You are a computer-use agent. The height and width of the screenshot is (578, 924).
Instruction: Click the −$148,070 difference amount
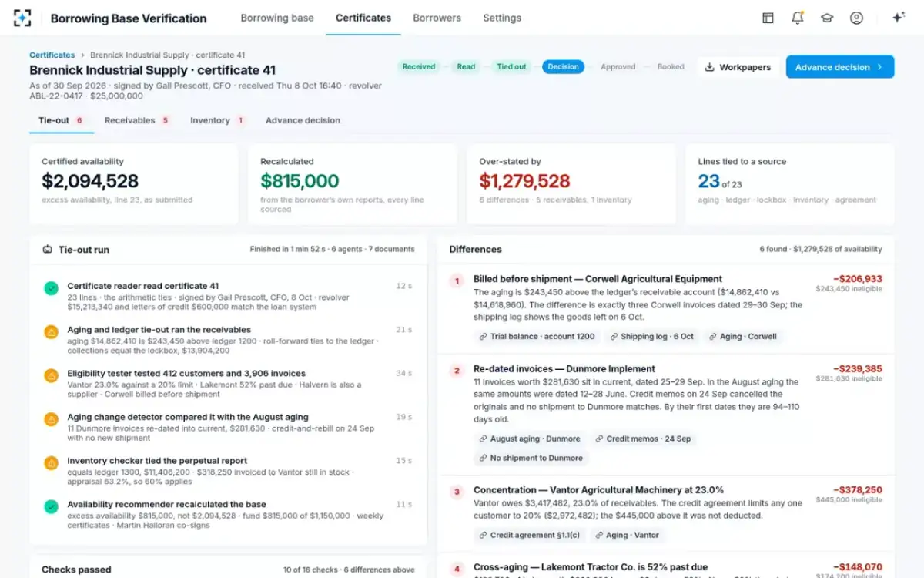(857, 567)
